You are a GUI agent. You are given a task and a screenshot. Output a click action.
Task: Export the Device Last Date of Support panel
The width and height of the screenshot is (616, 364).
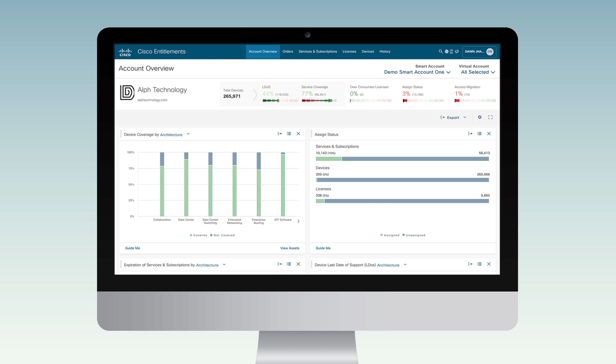(470, 264)
